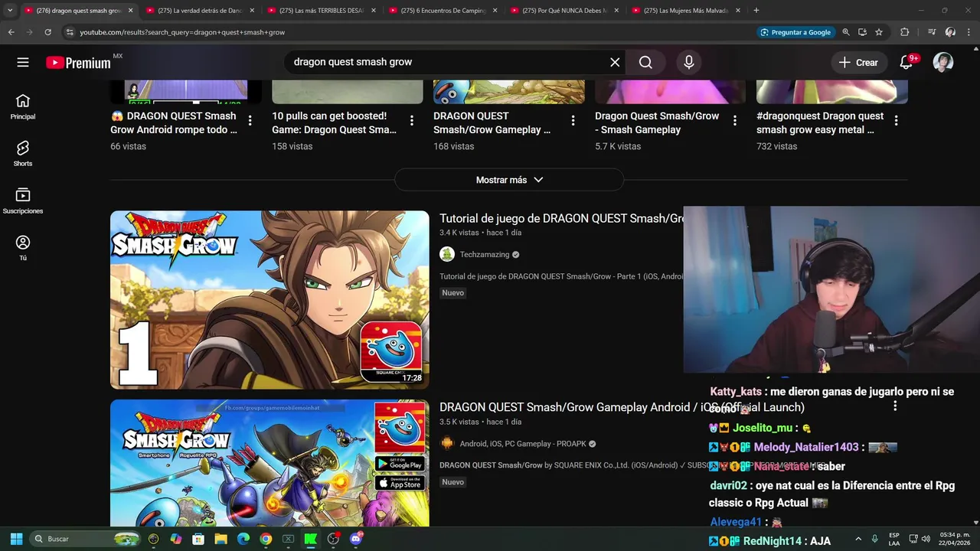Open YouTube notifications bell
Viewport: 980px width, 551px height.
(907, 62)
